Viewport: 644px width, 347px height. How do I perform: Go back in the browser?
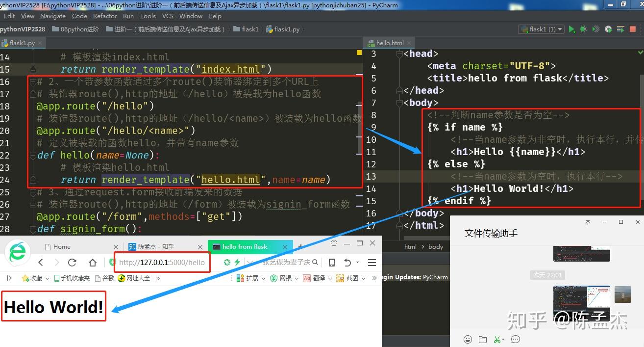pyautogui.click(x=41, y=263)
